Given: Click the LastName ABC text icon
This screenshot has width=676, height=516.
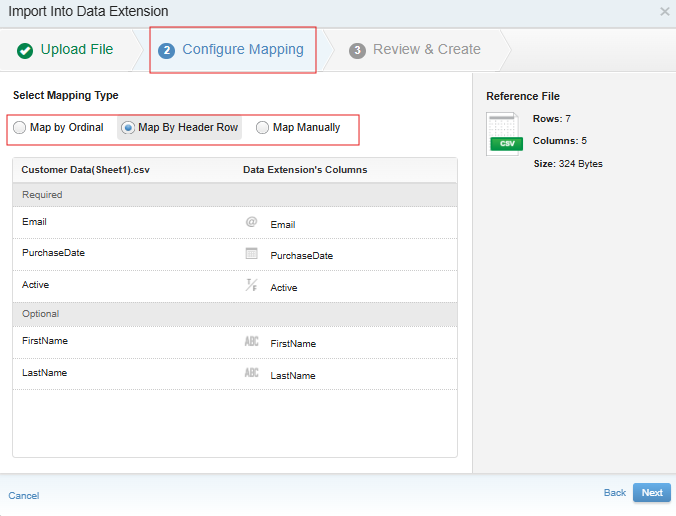Looking at the screenshot, I should pos(251,374).
